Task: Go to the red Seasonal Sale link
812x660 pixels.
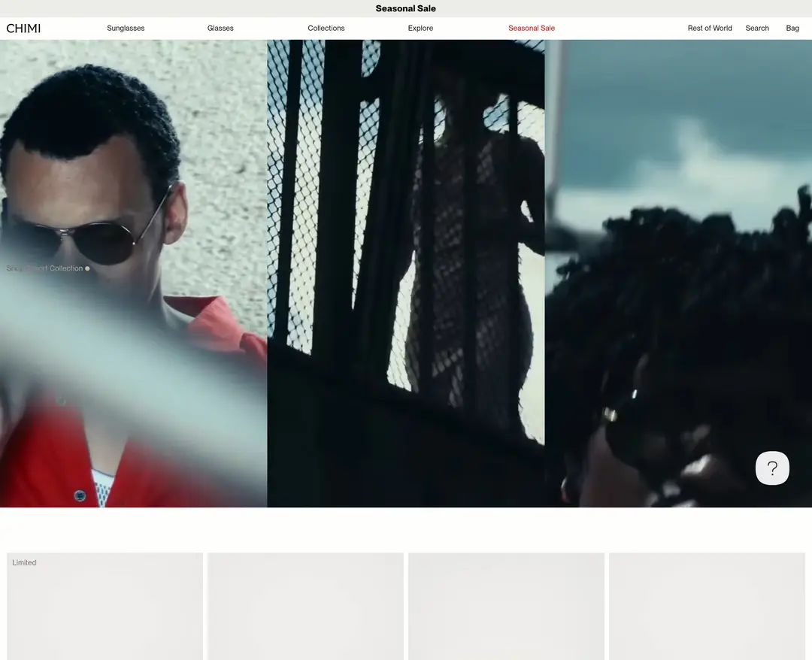Action: pyautogui.click(x=532, y=29)
